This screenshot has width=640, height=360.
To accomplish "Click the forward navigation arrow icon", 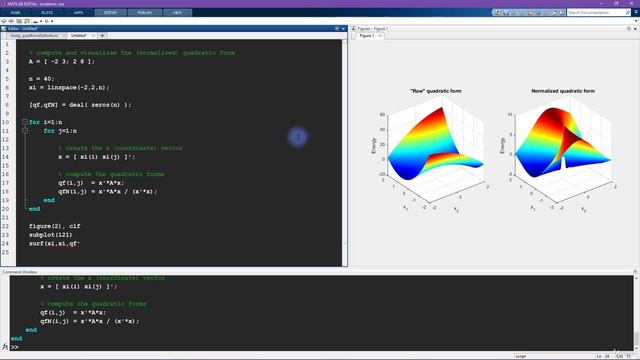I will point(11,21).
